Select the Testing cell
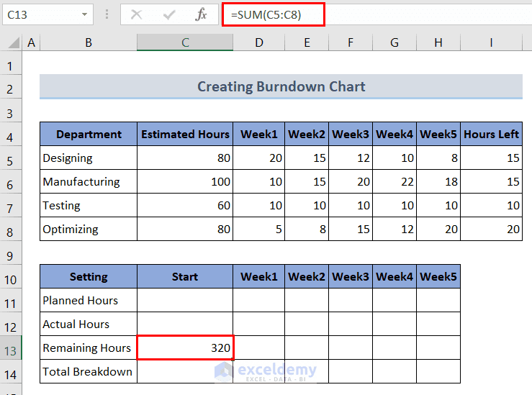The image size is (532, 395). (x=89, y=206)
